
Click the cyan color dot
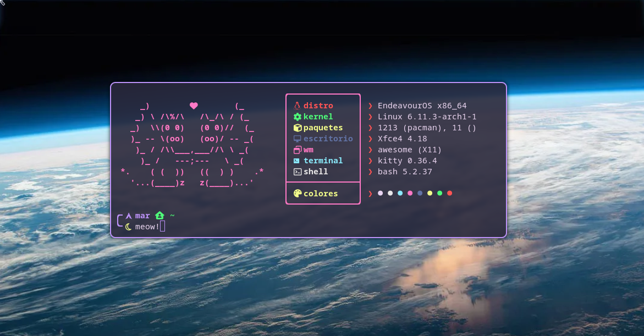click(400, 193)
